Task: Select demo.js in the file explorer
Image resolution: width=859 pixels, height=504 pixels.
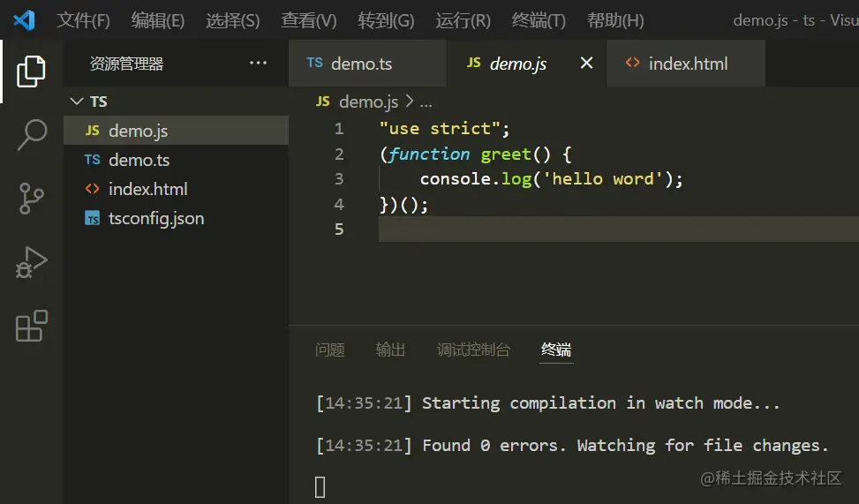Action: pos(176,131)
